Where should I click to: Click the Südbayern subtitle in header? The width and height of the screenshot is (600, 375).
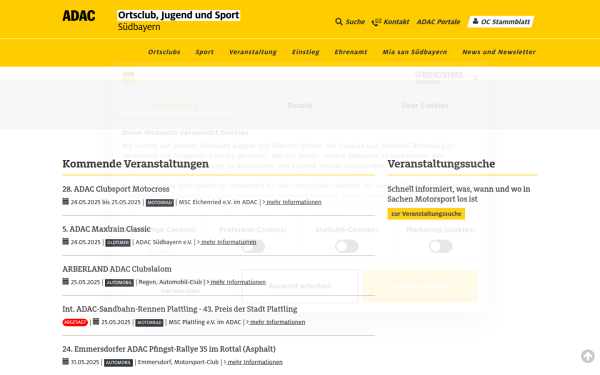pos(139,27)
